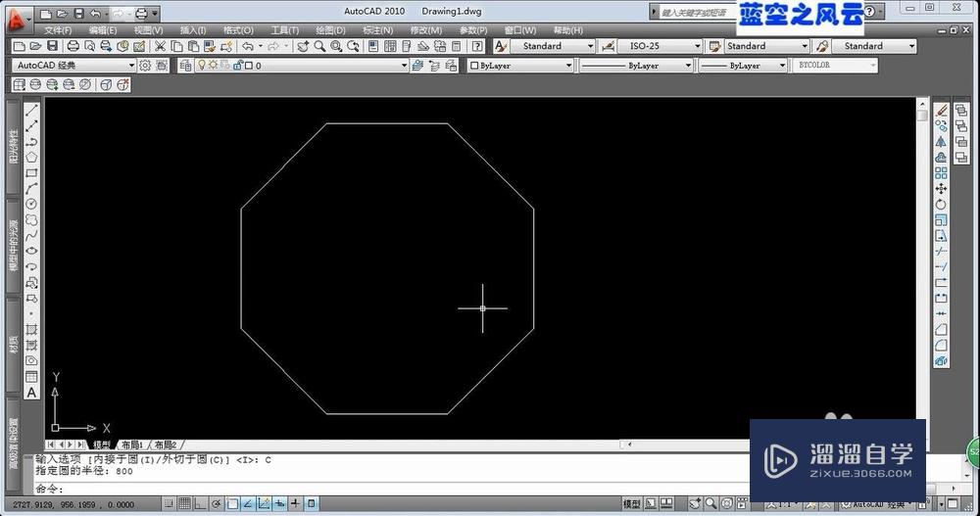Viewport: 980px width, 516px height.
Task: Select the Erase tool in modify toolbar
Action: click(x=941, y=110)
